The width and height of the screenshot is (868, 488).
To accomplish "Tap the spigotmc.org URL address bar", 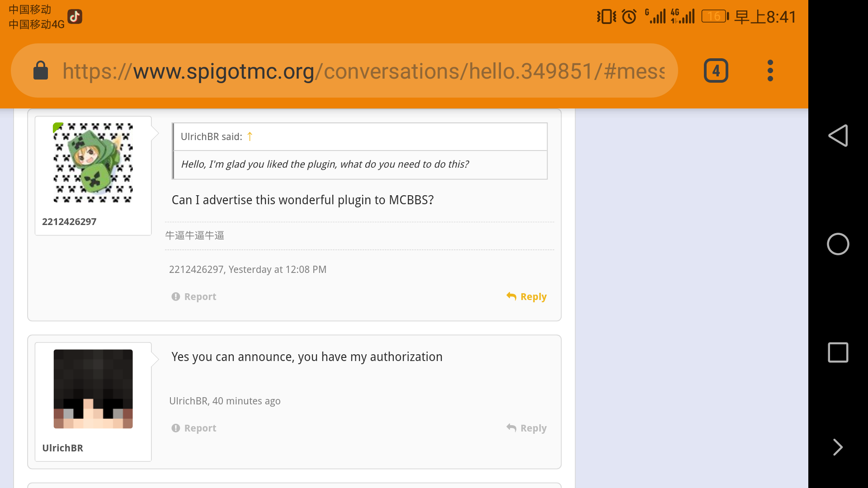I will click(x=362, y=71).
